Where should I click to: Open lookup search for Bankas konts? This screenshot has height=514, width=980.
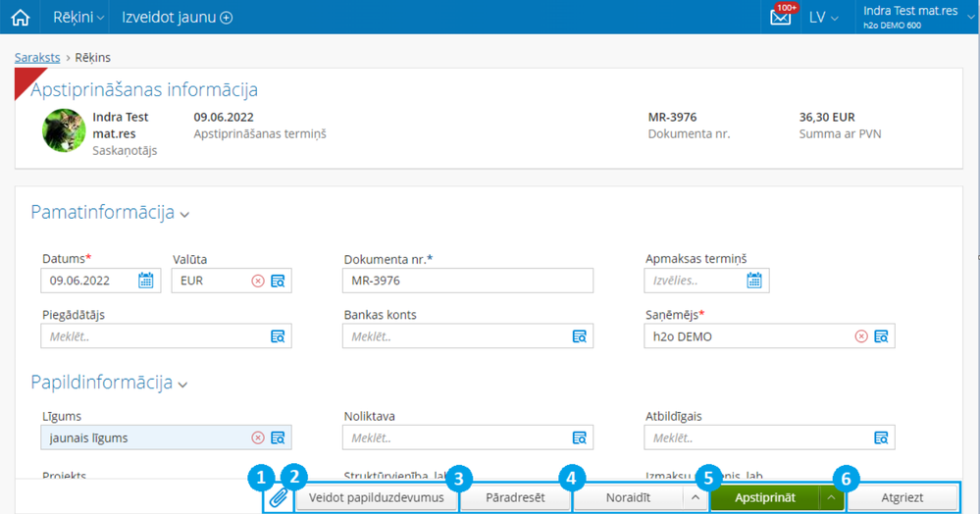click(580, 336)
